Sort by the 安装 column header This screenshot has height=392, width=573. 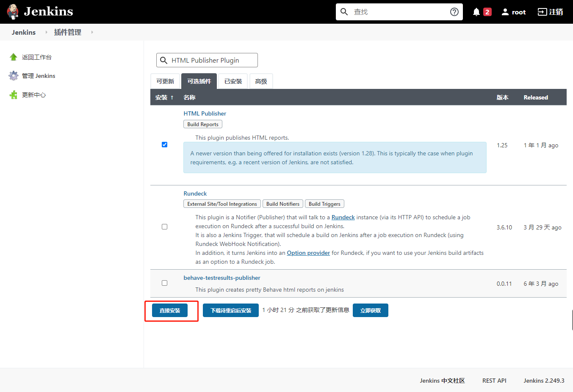164,97
